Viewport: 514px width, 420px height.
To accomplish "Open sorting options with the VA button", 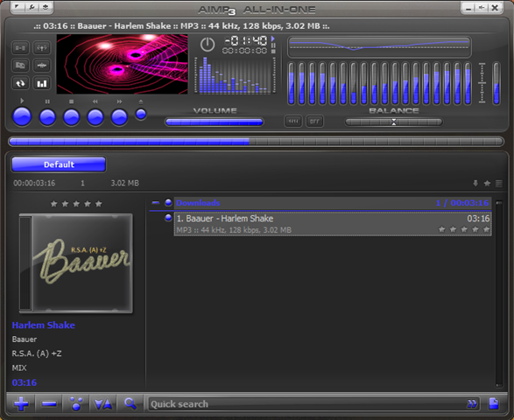I will (103, 403).
